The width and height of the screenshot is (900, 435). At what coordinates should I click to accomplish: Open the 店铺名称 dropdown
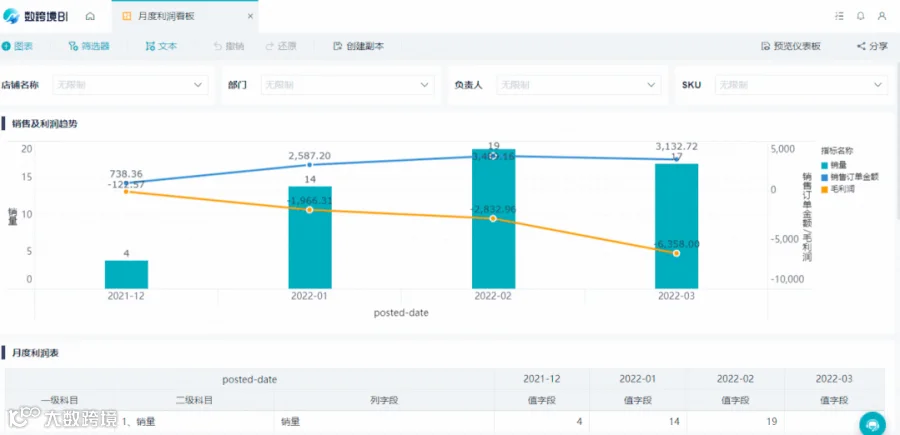click(130, 85)
